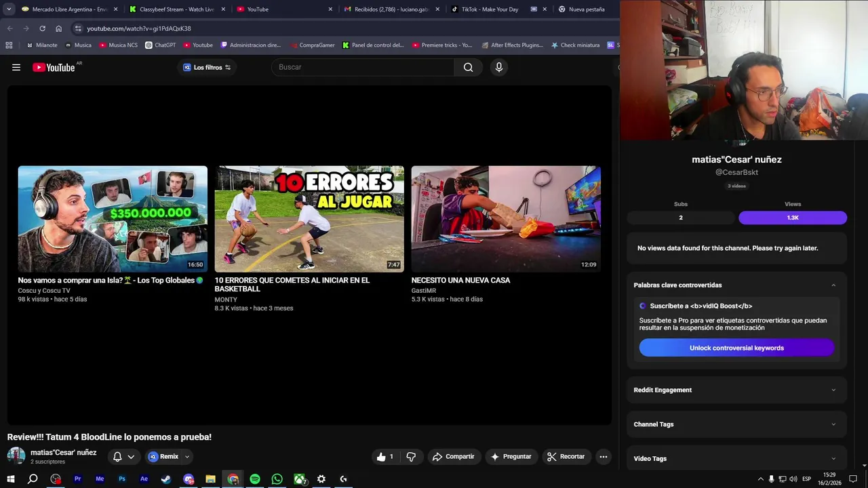The width and height of the screenshot is (868, 488).
Task: Open the Coscu island video thumbnail
Action: [113, 219]
